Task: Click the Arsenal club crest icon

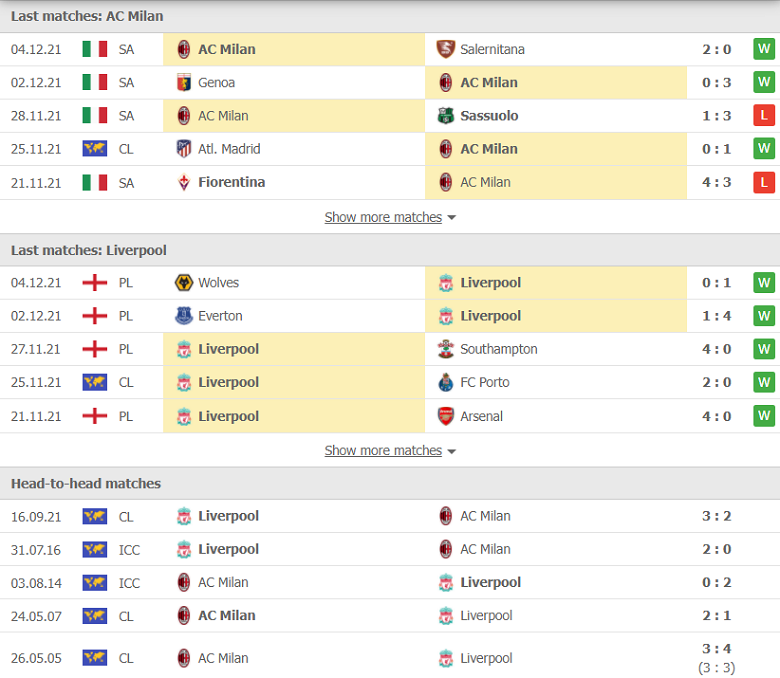Action: click(445, 416)
